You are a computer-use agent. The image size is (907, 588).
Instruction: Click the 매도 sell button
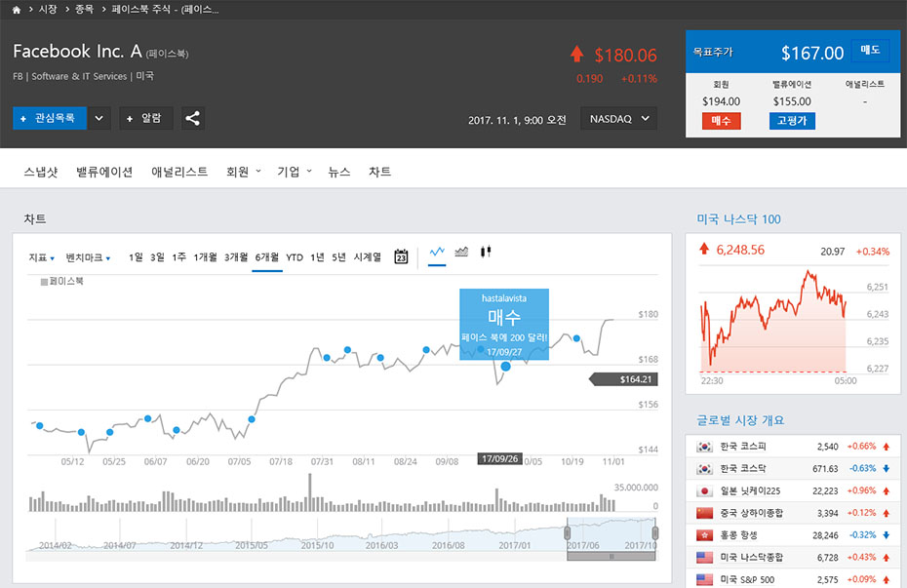tap(870, 51)
